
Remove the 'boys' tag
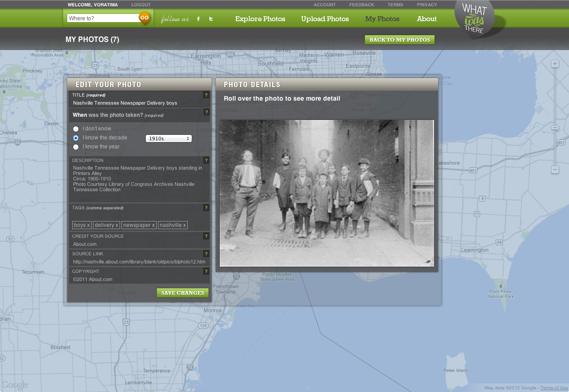pyautogui.click(x=88, y=225)
